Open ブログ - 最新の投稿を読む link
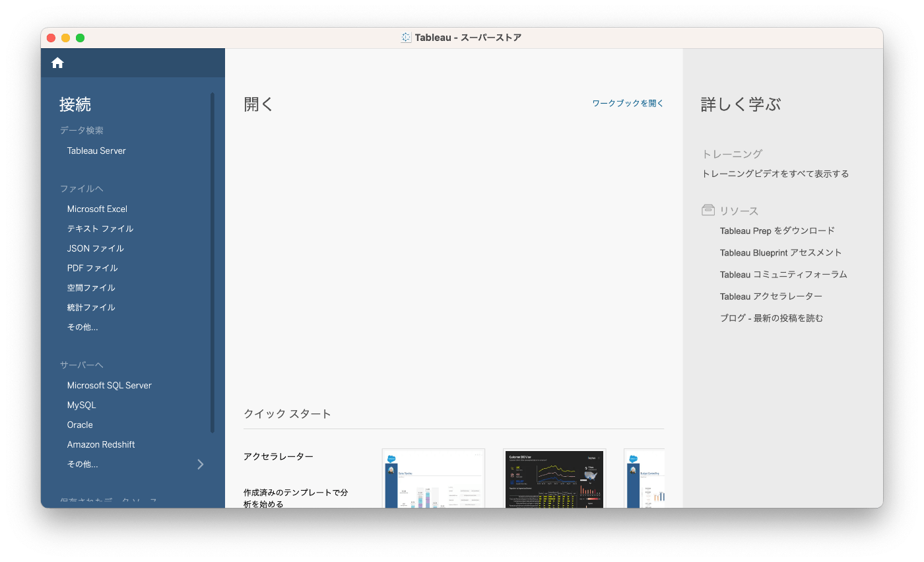This screenshot has height=562, width=924. tap(772, 318)
